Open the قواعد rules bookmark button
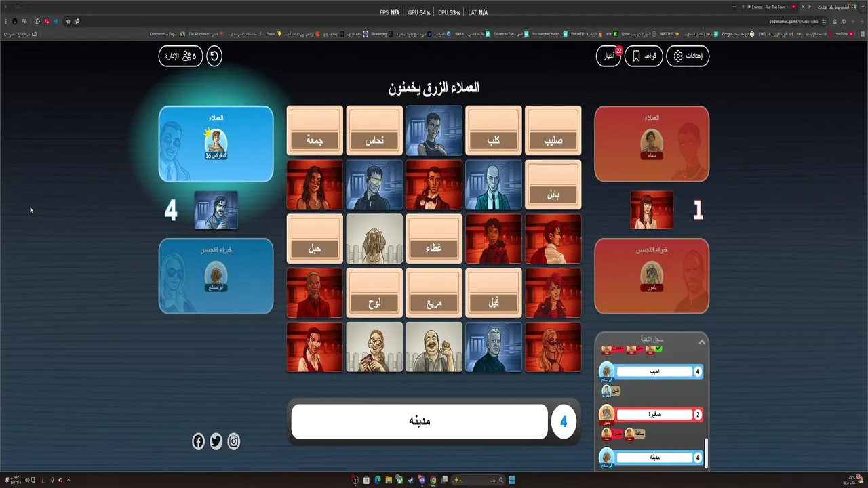Screen dimensions: 868x488 click(644, 56)
